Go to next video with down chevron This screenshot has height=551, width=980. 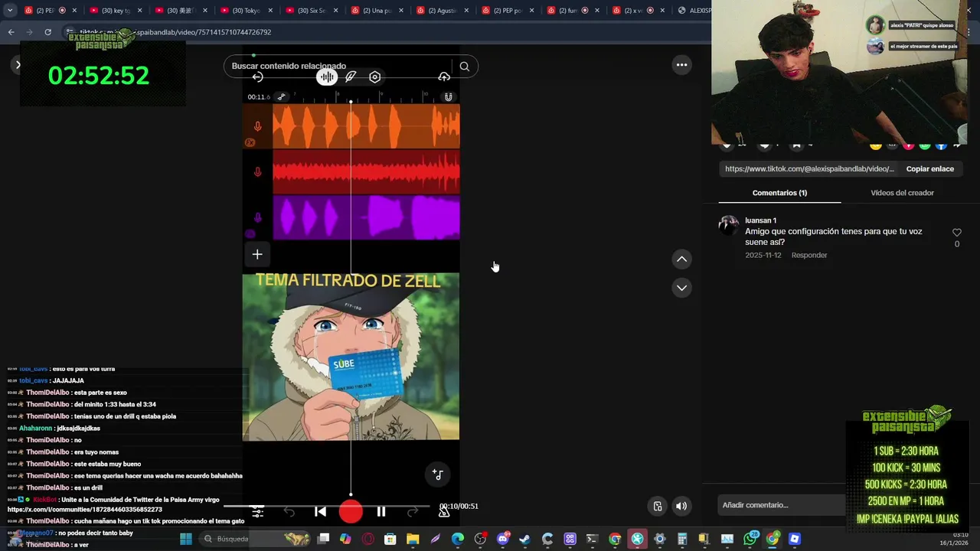pos(681,288)
